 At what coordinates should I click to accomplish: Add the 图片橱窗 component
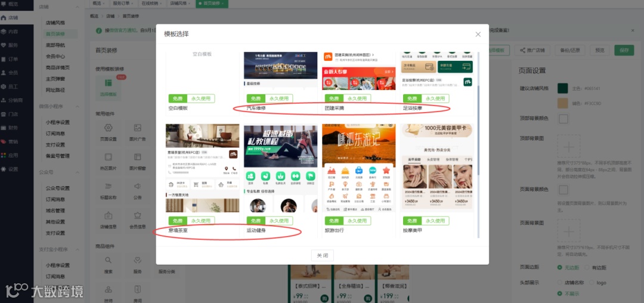click(138, 162)
